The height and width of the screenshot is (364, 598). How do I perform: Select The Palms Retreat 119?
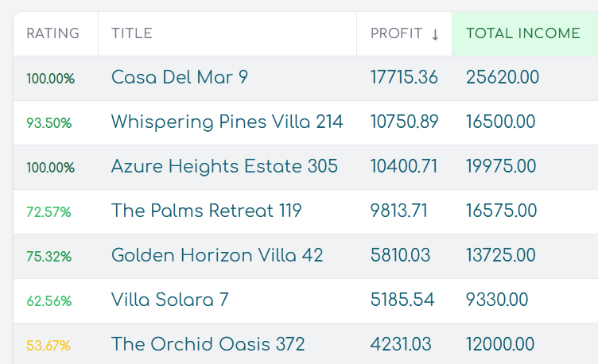[x=207, y=211]
